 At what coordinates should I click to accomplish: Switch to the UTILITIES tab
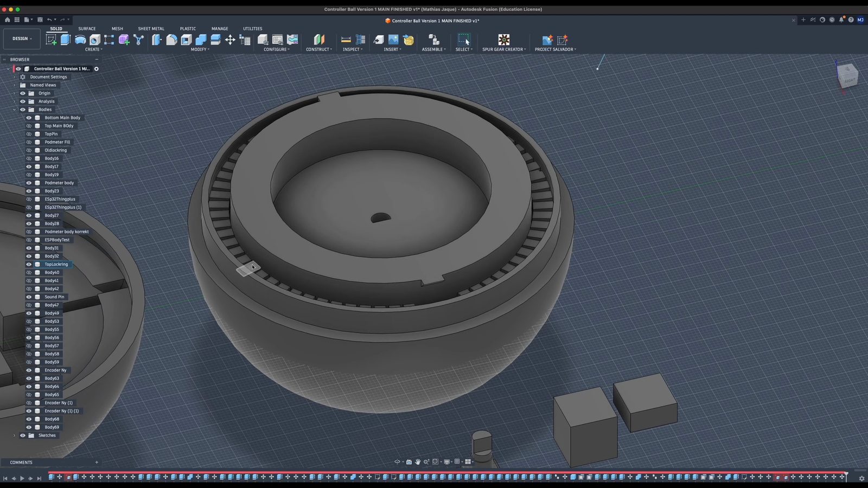click(252, 29)
